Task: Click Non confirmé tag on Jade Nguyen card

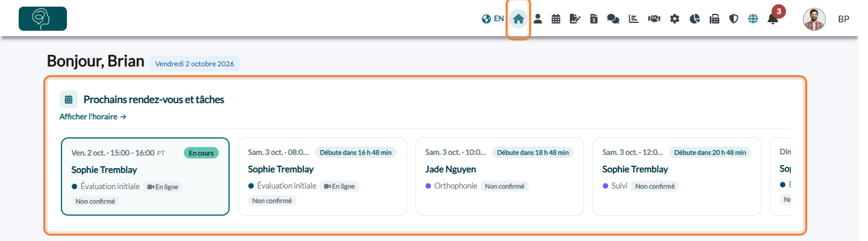Action: click(x=505, y=187)
